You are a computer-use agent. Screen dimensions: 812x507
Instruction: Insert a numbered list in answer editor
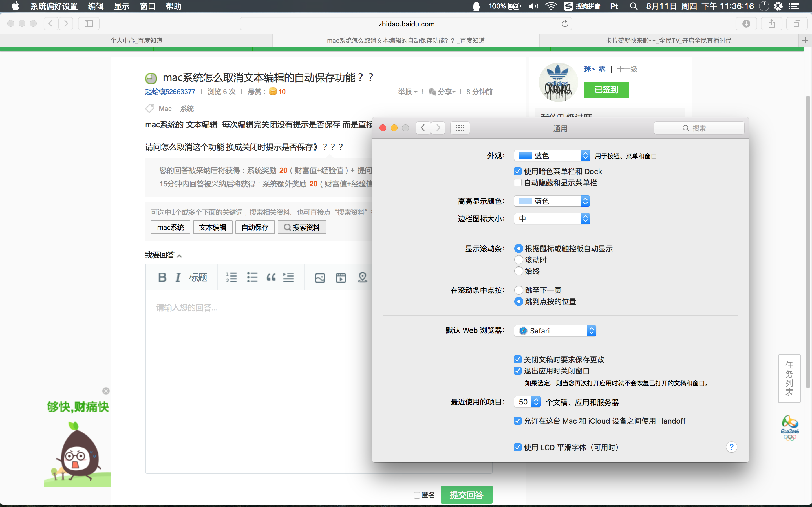point(231,277)
